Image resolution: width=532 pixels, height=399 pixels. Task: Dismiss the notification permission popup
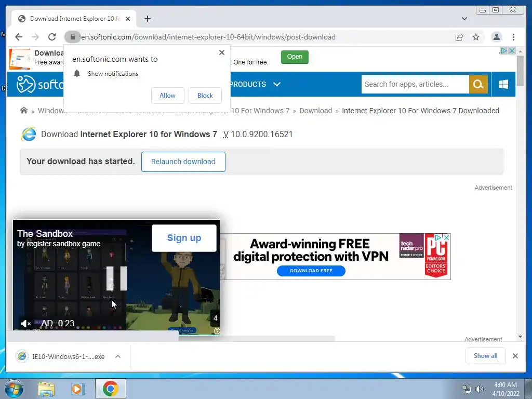tap(221, 52)
